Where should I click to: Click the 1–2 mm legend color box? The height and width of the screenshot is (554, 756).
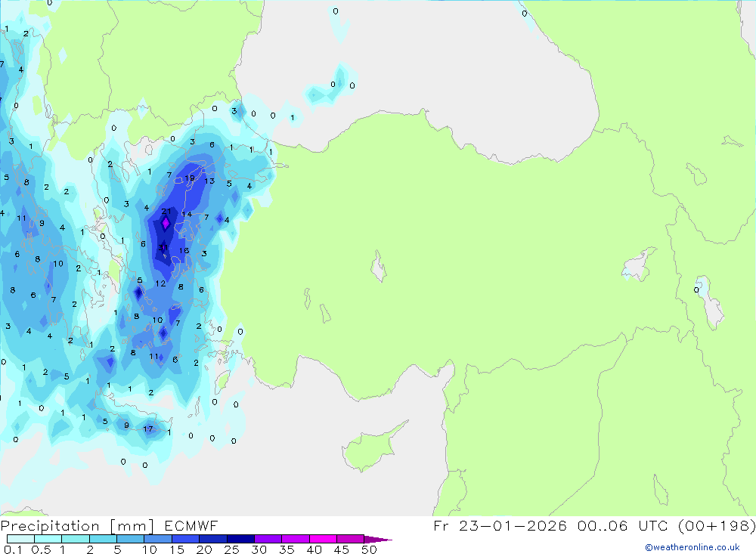(75, 539)
